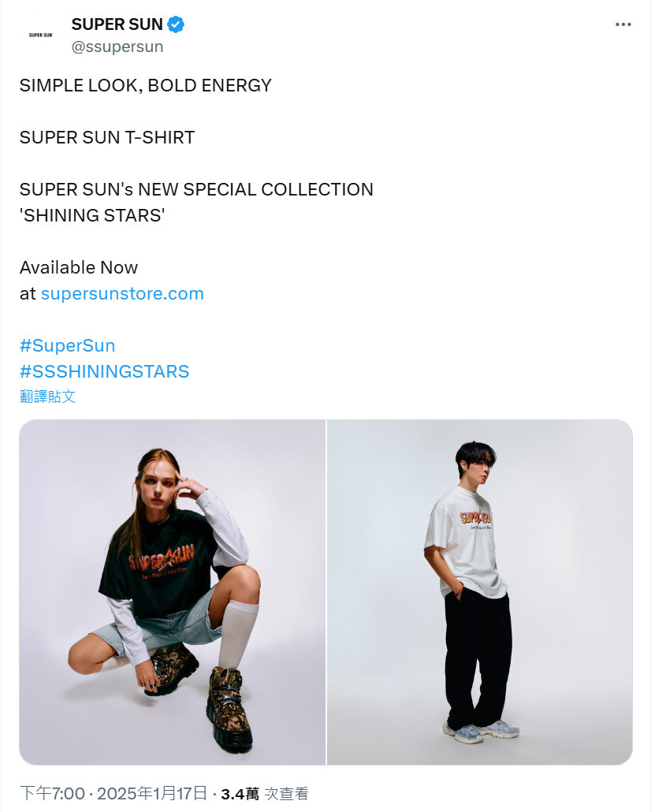Image resolution: width=655 pixels, height=812 pixels.
Task: Open the SUPER SUN display name
Action: pyautogui.click(x=117, y=24)
